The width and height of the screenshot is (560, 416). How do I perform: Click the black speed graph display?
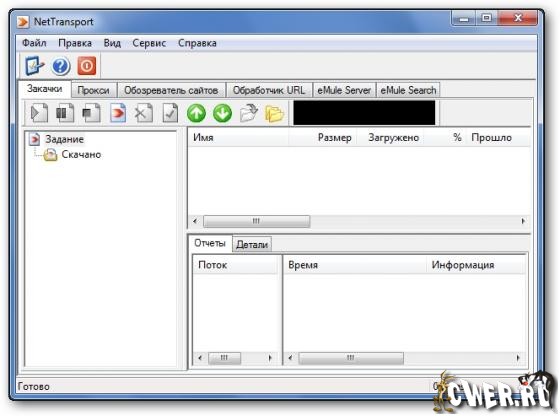[364, 113]
